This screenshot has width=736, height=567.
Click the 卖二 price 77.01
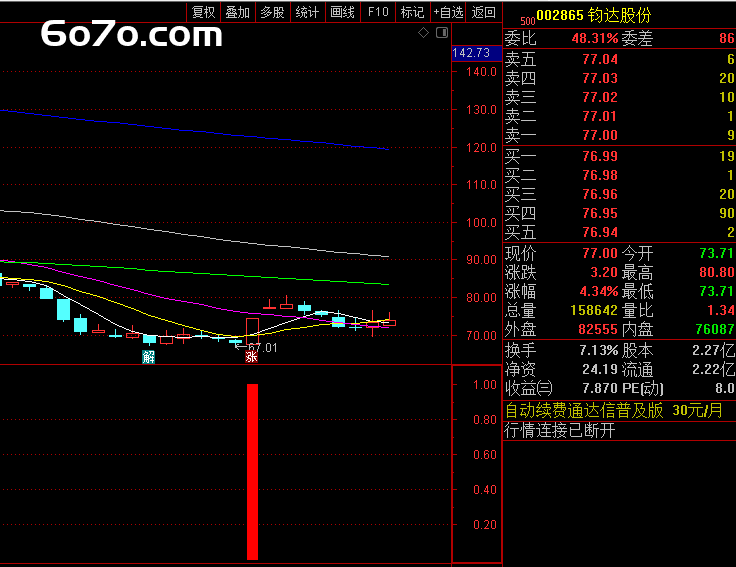(600, 116)
